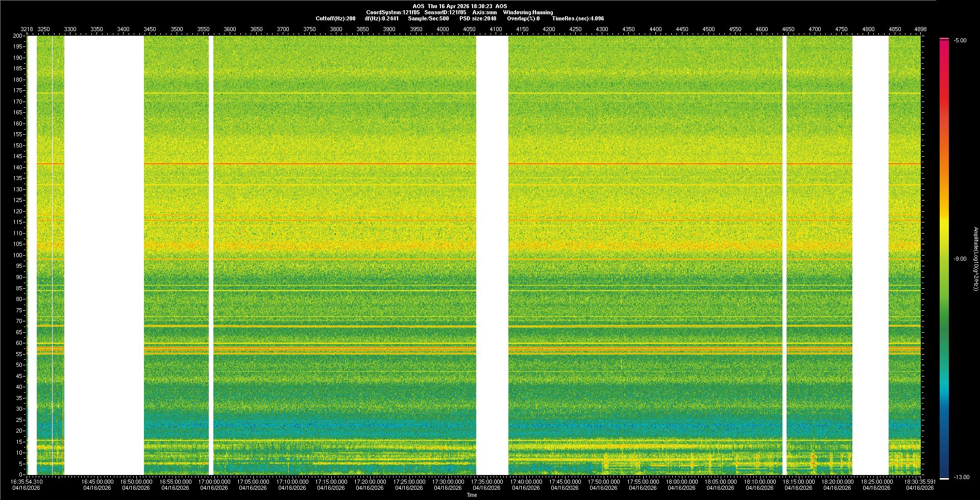Select the SensorID:121f05 label

tap(445, 12)
